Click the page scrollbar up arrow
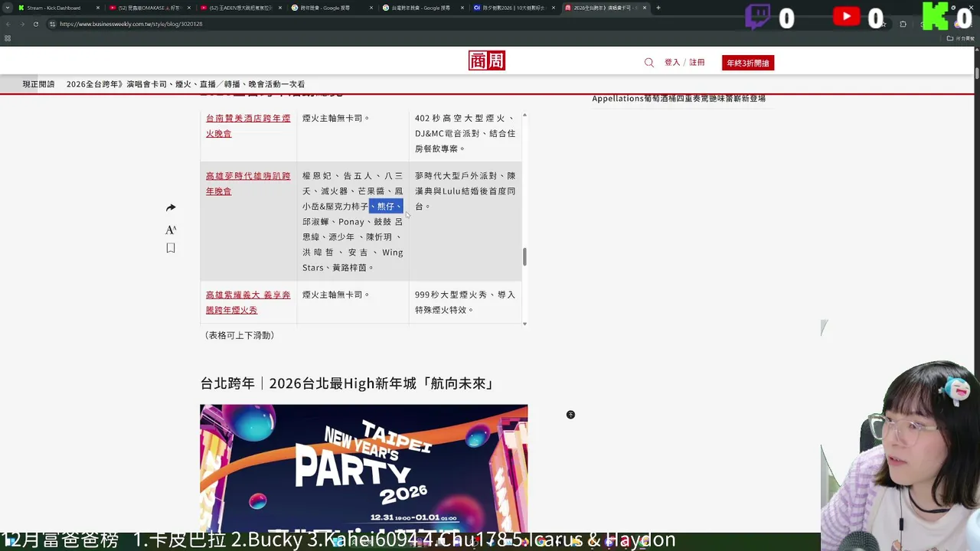Image resolution: width=980 pixels, height=551 pixels. click(977, 51)
